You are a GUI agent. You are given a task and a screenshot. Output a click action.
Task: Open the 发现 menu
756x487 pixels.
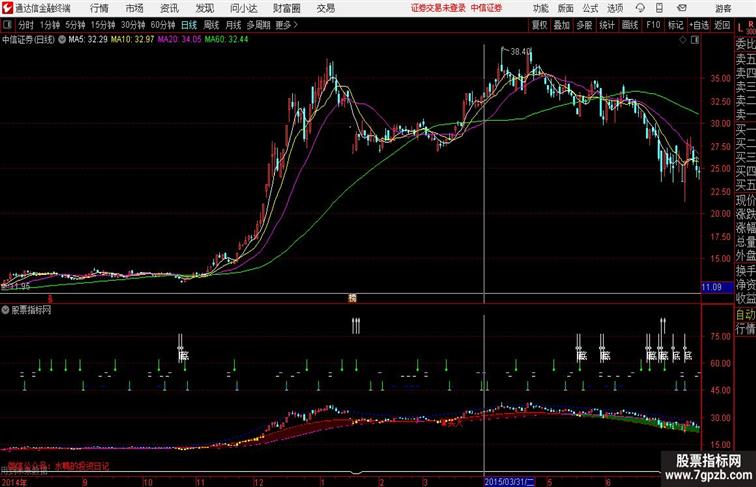[204, 8]
